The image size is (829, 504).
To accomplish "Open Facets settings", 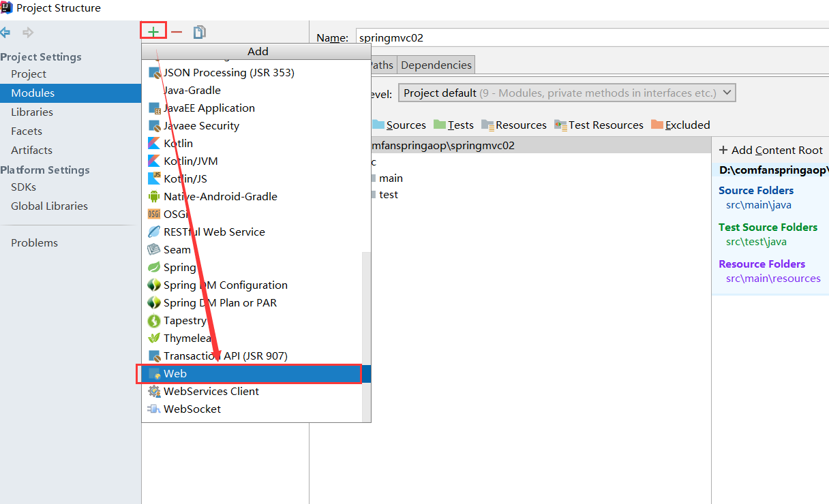I will tap(27, 131).
